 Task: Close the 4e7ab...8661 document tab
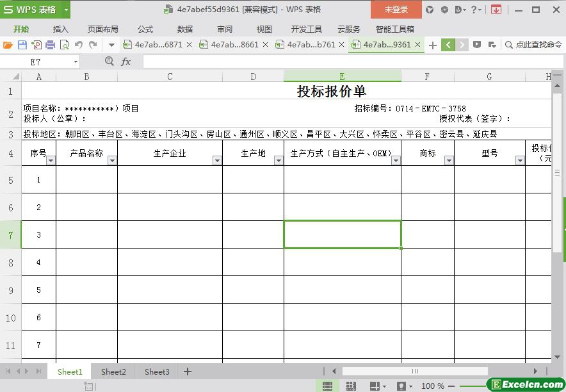(x=265, y=45)
